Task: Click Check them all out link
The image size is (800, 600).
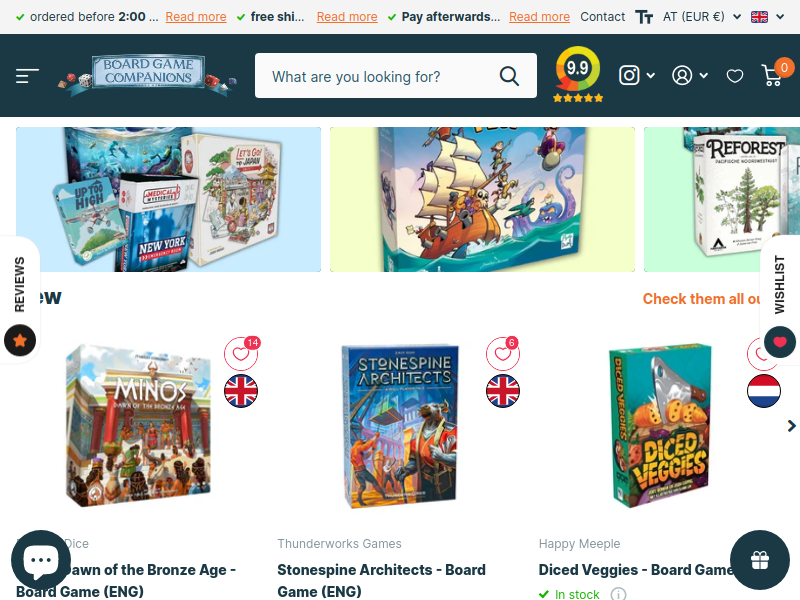Action: (x=702, y=298)
